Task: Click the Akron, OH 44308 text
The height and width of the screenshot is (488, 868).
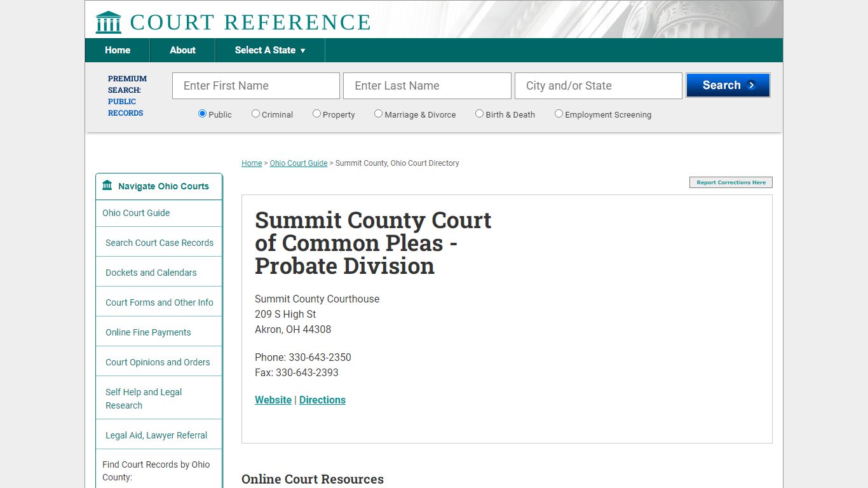Action: click(x=293, y=329)
